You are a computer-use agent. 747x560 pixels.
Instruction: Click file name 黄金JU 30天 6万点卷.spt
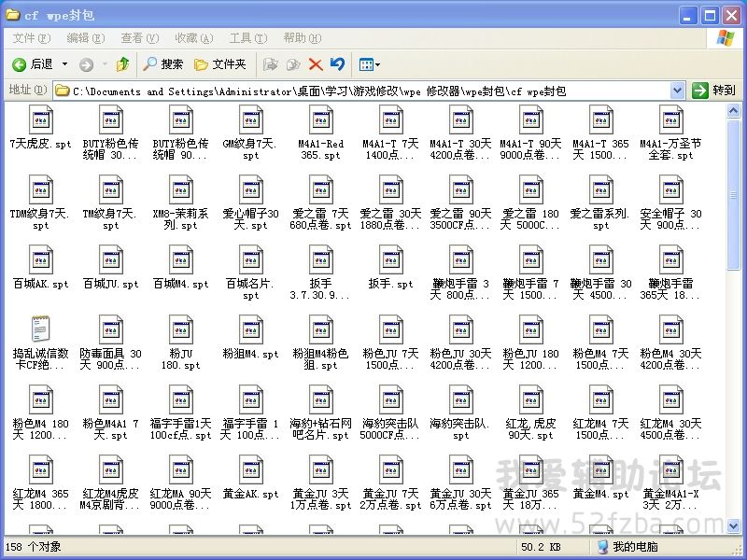(x=460, y=499)
